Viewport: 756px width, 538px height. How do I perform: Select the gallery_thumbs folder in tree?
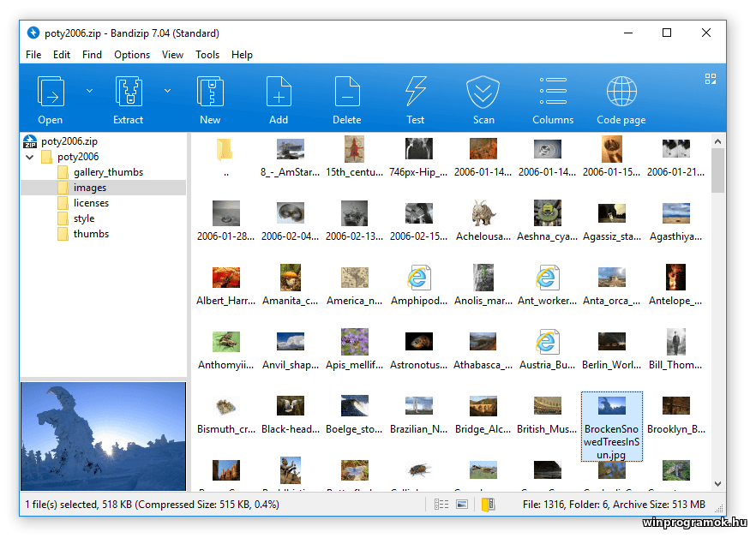click(x=108, y=172)
